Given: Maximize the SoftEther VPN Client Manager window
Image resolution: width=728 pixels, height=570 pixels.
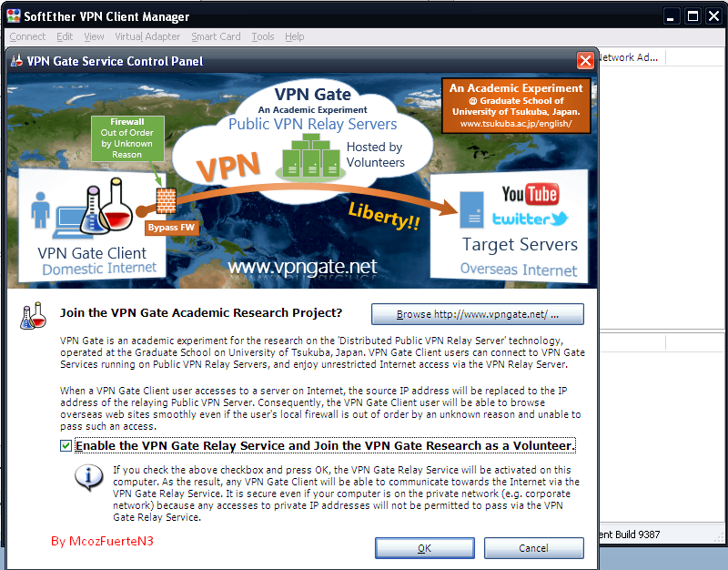Looking at the screenshot, I should tap(693, 16).
